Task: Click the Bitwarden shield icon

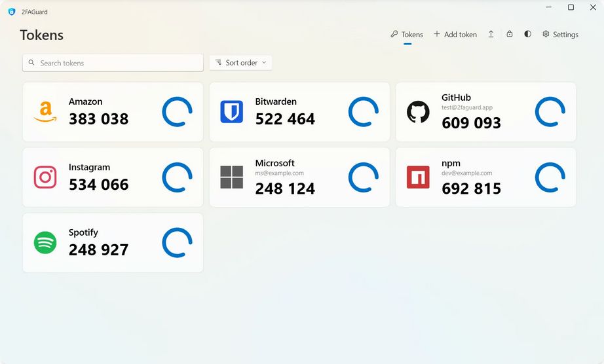Action: 231,111
